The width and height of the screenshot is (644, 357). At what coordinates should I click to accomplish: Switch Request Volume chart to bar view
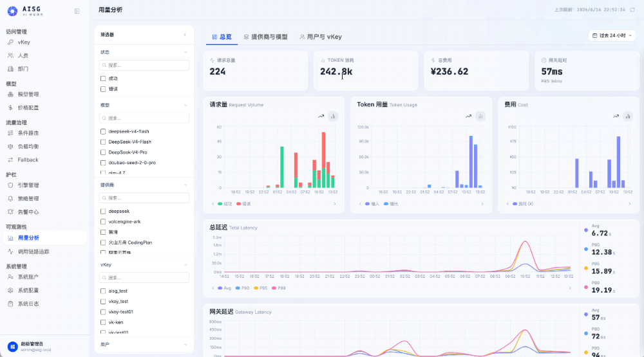[x=333, y=116]
